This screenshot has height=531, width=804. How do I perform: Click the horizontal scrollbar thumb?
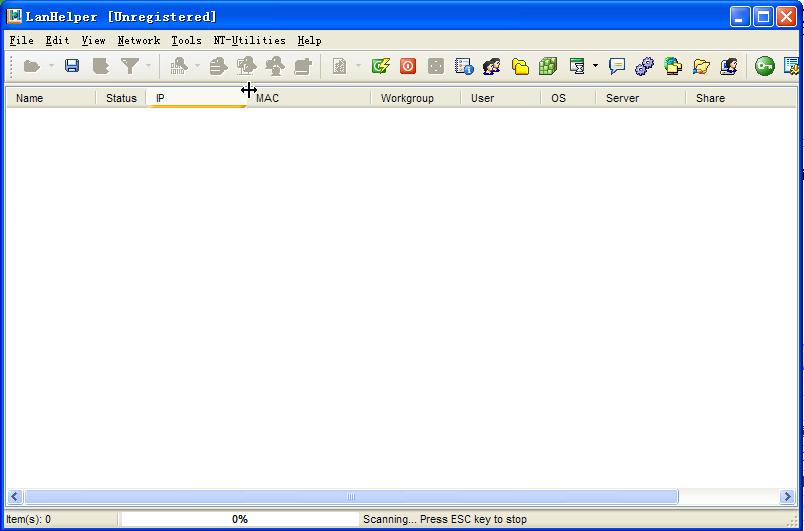point(351,497)
